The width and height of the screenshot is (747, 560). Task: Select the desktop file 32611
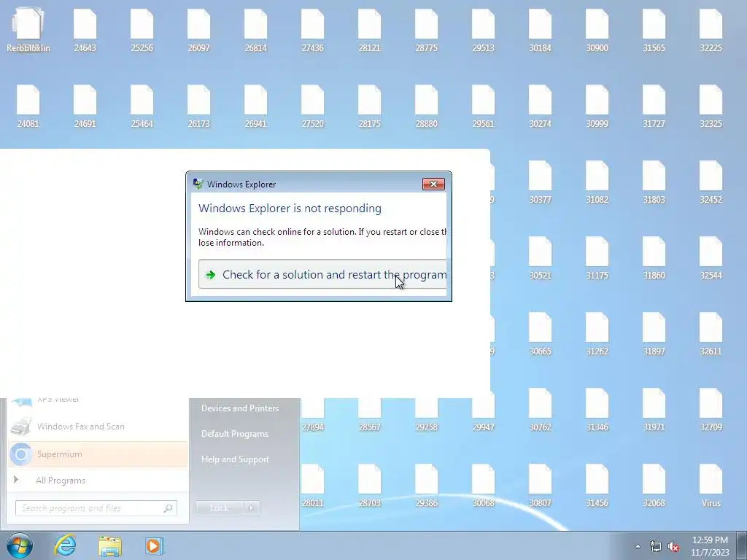pos(711,334)
